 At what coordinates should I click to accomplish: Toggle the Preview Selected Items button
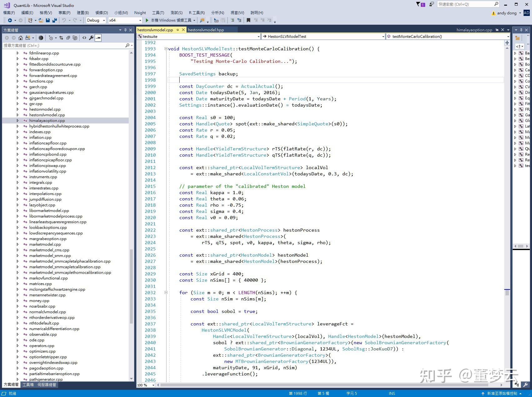coord(98,38)
